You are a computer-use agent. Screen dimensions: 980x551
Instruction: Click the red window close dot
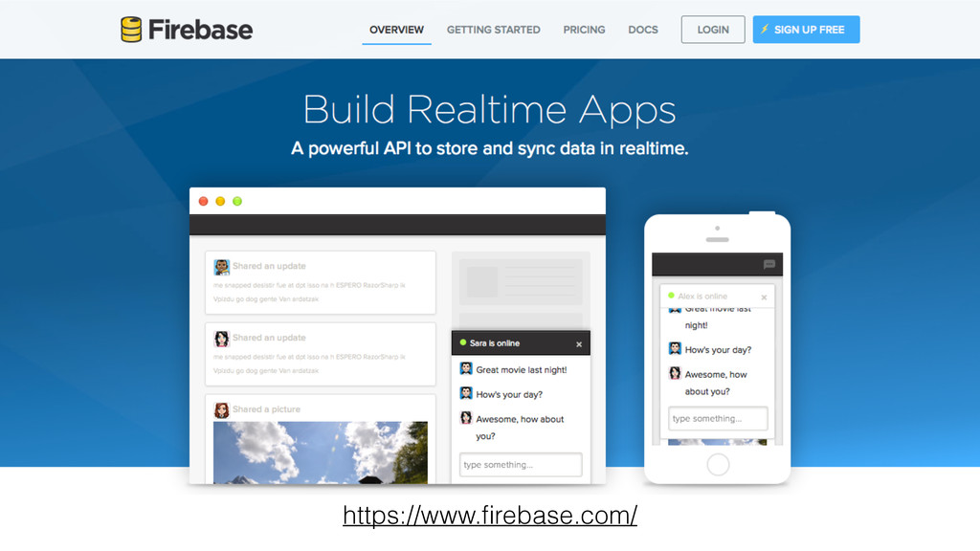(203, 201)
